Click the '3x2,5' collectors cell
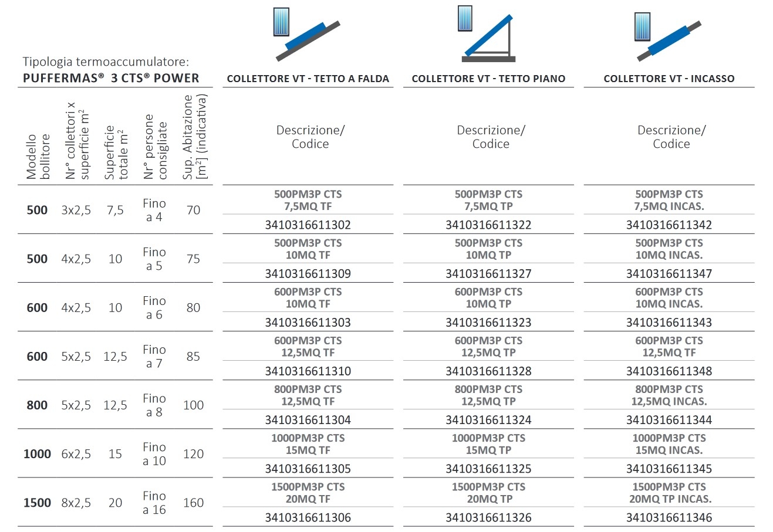 pyautogui.click(x=76, y=210)
